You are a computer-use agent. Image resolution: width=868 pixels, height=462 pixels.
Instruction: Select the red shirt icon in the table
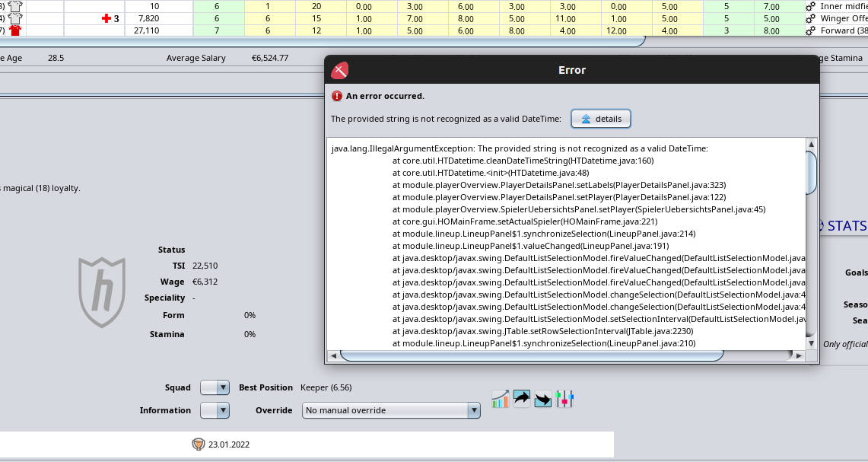click(x=14, y=30)
